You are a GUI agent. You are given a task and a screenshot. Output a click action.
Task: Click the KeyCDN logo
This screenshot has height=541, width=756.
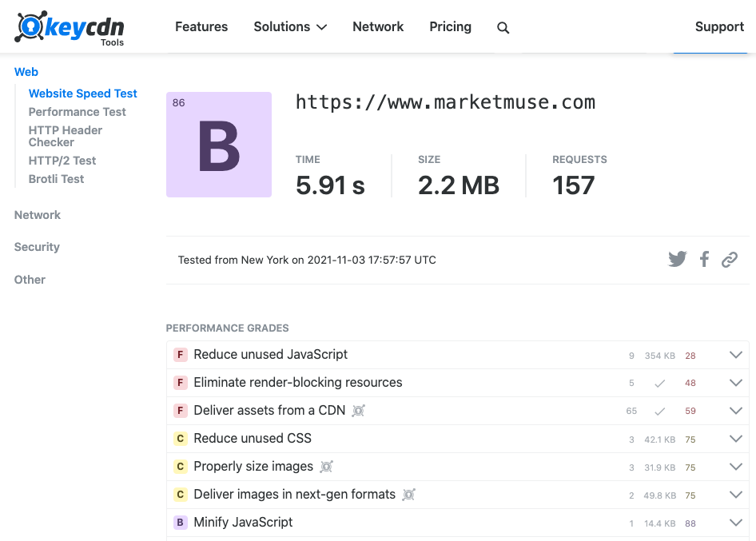(x=70, y=28)
